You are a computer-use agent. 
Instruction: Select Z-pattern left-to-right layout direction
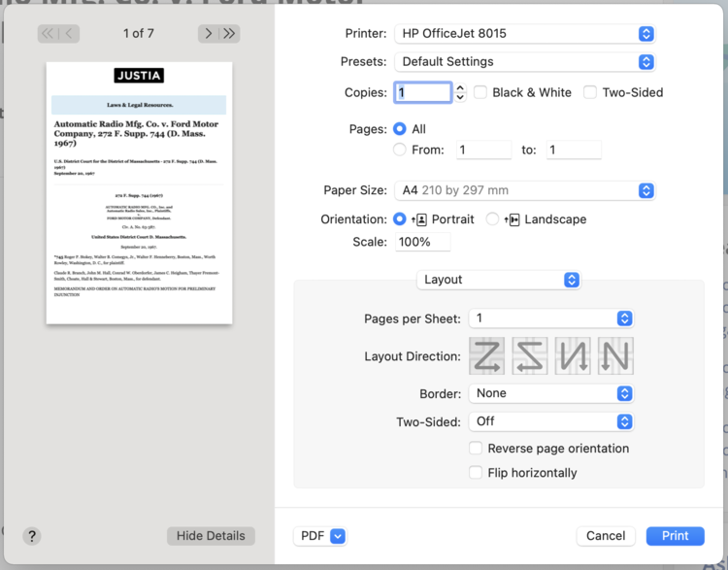pyautogui.click(x=486, y=356)
